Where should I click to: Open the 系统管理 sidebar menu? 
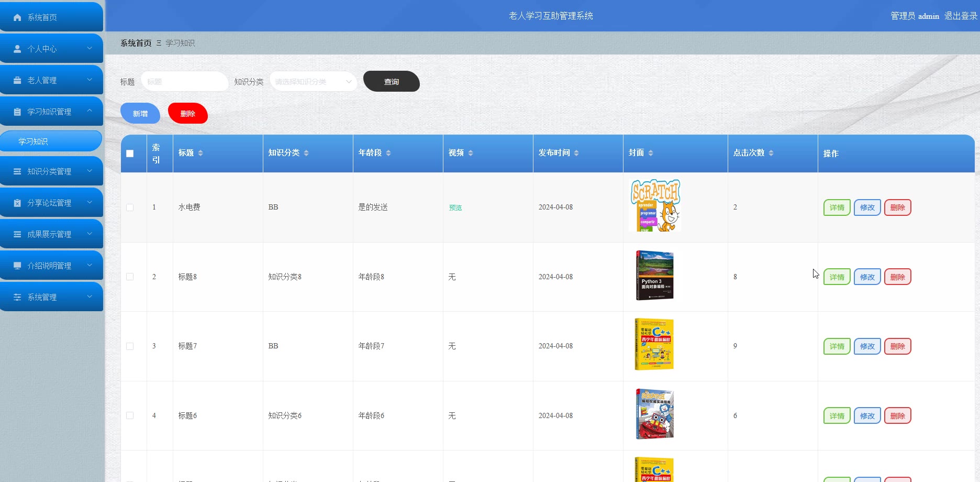tap(51, 297)
